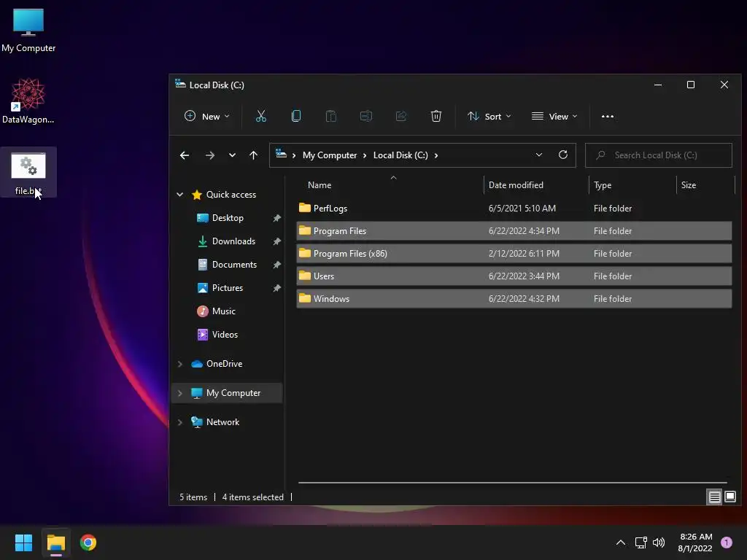Click the Share icon in toolbar
This screenshot has width=747, height=560.
click(401, 116)
